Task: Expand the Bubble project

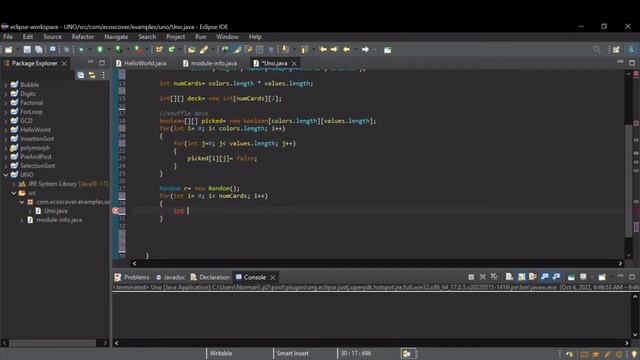Action: [6, 85]
